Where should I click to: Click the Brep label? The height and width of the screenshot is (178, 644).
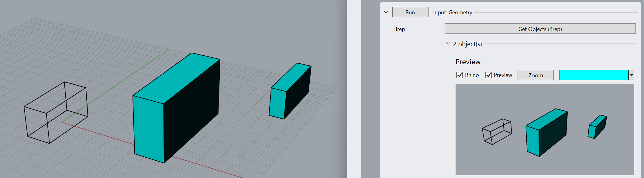point(399,29)
